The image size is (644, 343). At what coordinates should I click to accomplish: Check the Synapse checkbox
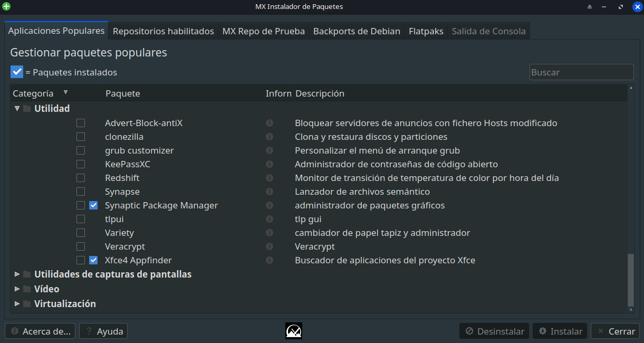coord(81,192)
